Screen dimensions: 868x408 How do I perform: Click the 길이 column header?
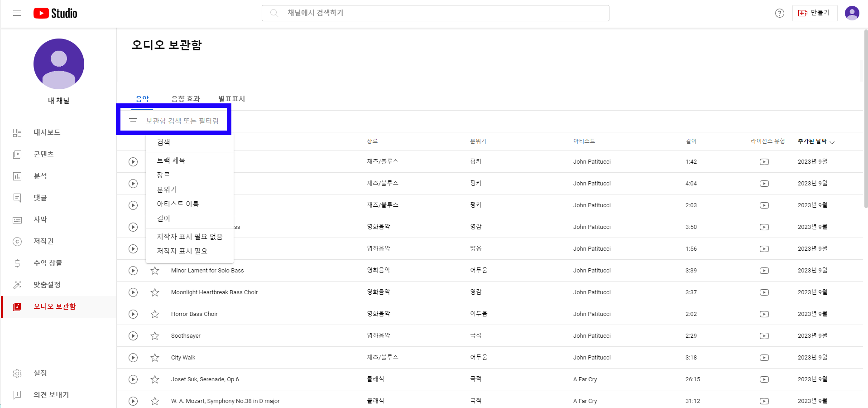[x=691, y=141]
